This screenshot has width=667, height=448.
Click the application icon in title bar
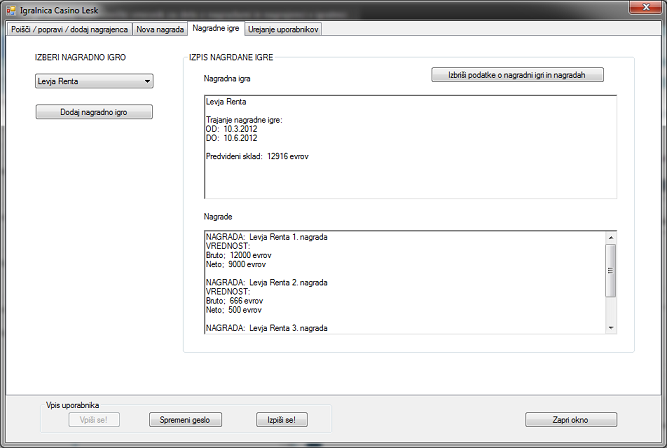[11, 9]
